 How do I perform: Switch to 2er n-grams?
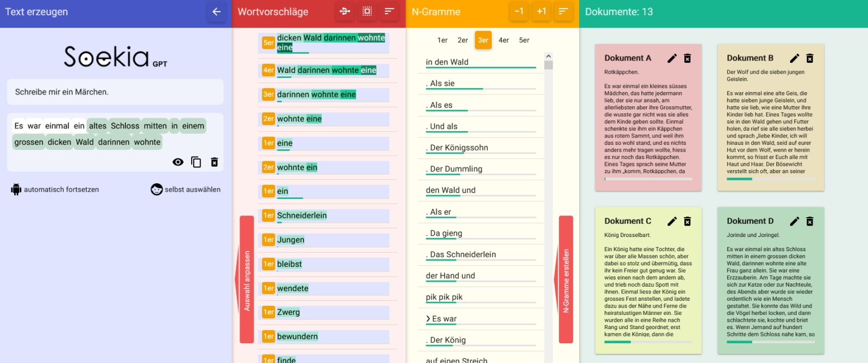(463, 40)
